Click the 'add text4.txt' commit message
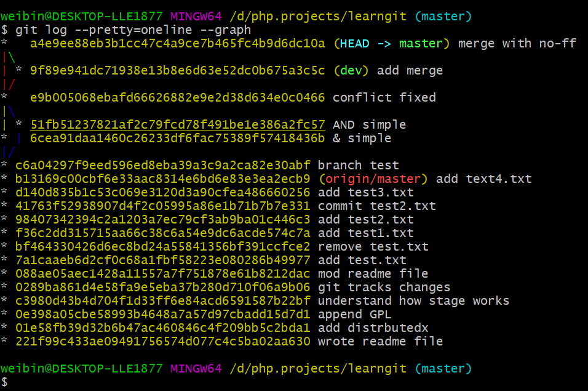588x391 pixels. point(484,179)
